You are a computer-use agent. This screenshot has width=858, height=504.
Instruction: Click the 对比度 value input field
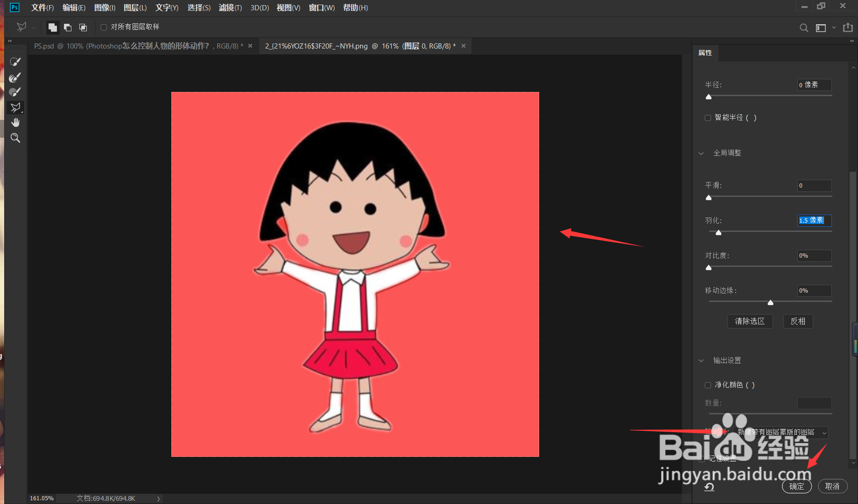[815, 256]
